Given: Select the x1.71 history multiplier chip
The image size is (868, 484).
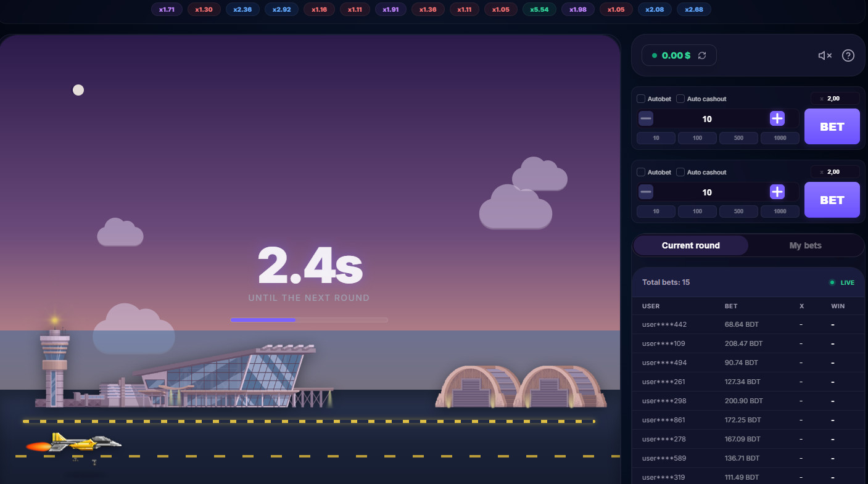Looking at the screenshot, I should (167, 9).
